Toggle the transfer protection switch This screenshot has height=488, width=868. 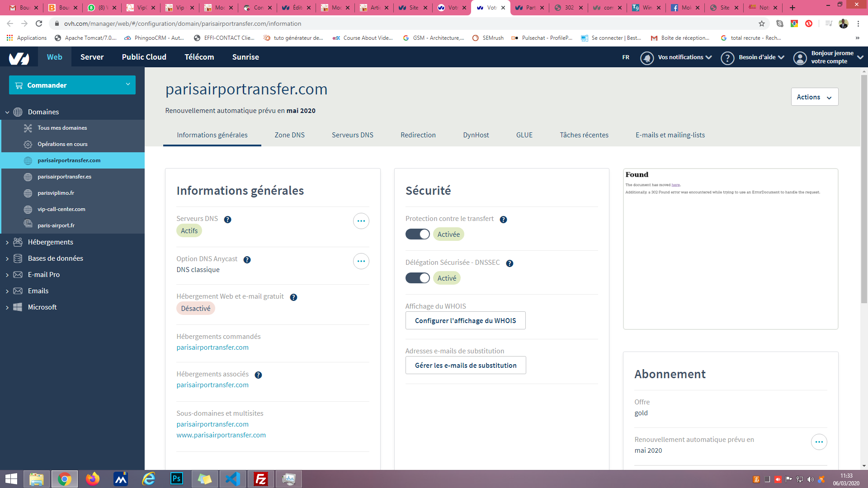(417, 234)
